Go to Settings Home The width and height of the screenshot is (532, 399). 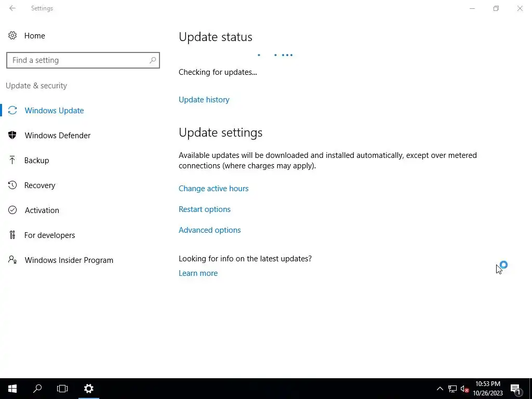coord(35,36)
